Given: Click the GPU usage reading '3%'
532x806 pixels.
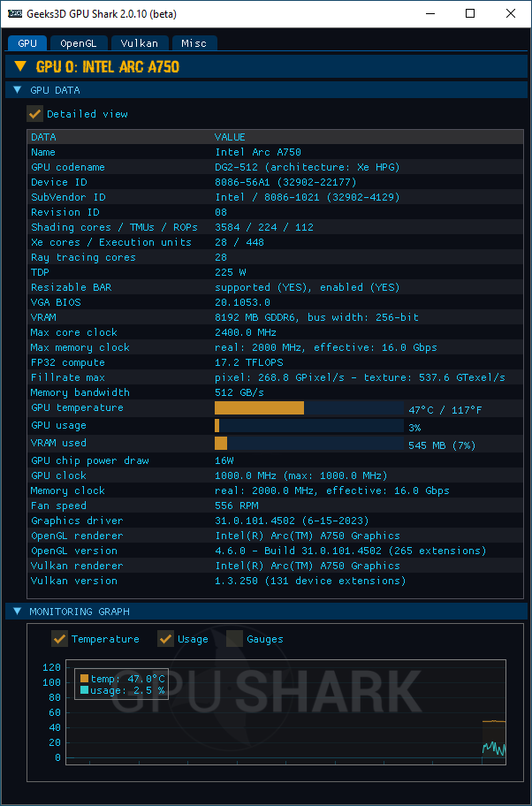Looking at the screenshot, I should coord(414,427).
